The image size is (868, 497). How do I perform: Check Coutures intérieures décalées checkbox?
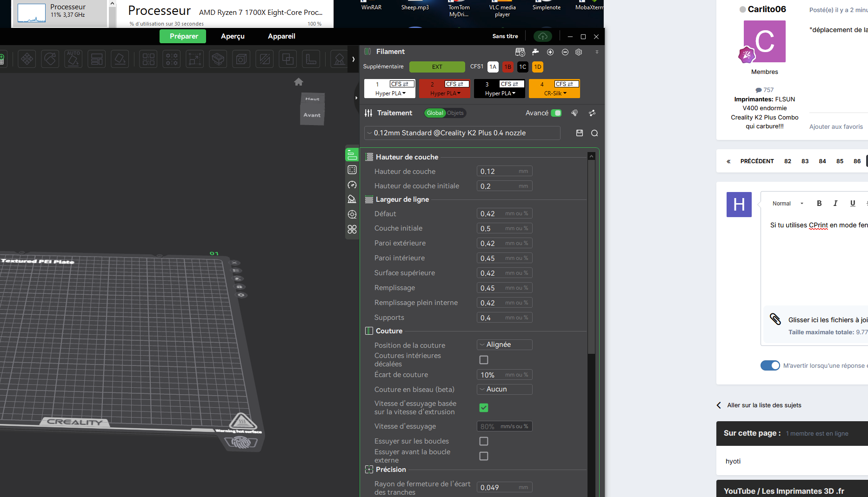pos(484,360)
